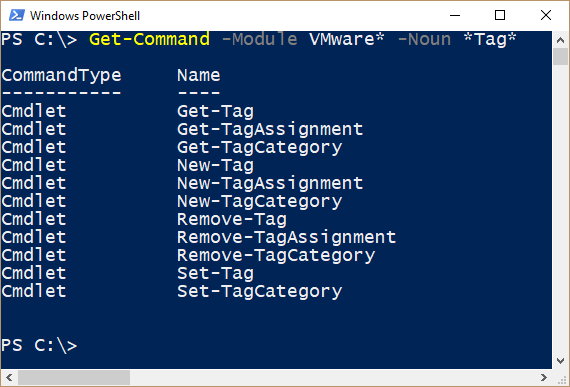
Task: Click the Set-TagCategory output line
Action: [172, 291]
